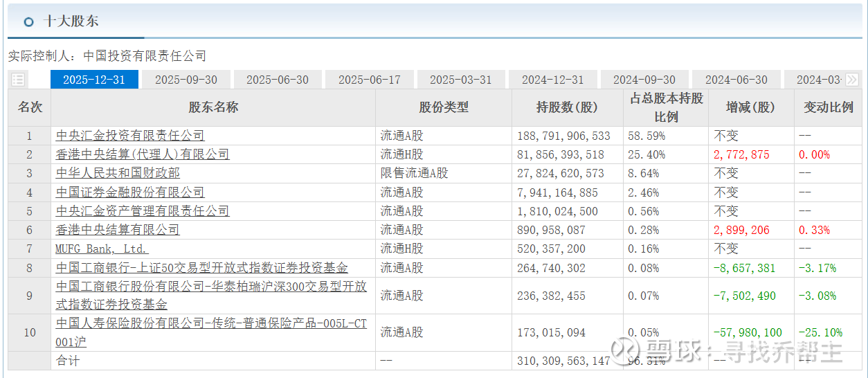868x378 pixels.
Task: Click 中央汇金资产管理有限责任公司 link
Action: (x=142, y=210)
